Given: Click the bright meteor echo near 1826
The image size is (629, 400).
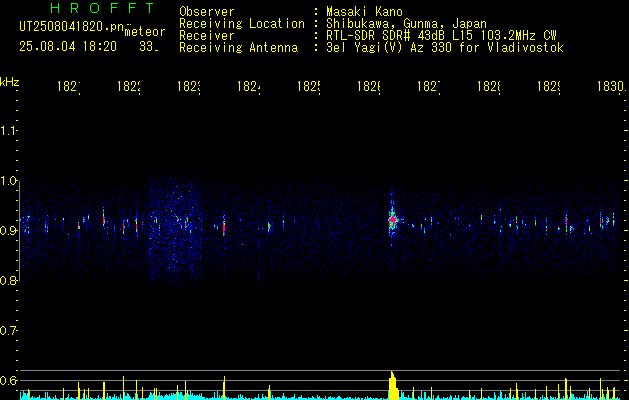Looking at the screenshot, I should (392, 220).
